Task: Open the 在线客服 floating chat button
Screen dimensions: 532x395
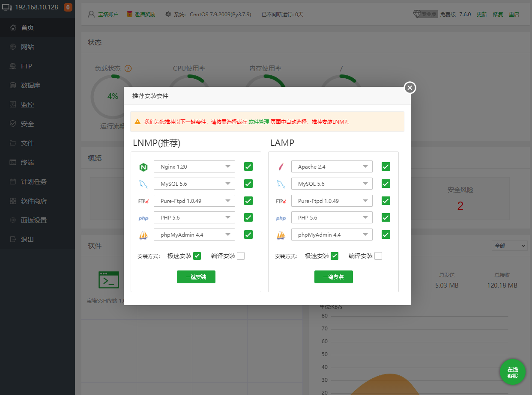Action: (x=512, y=372)
